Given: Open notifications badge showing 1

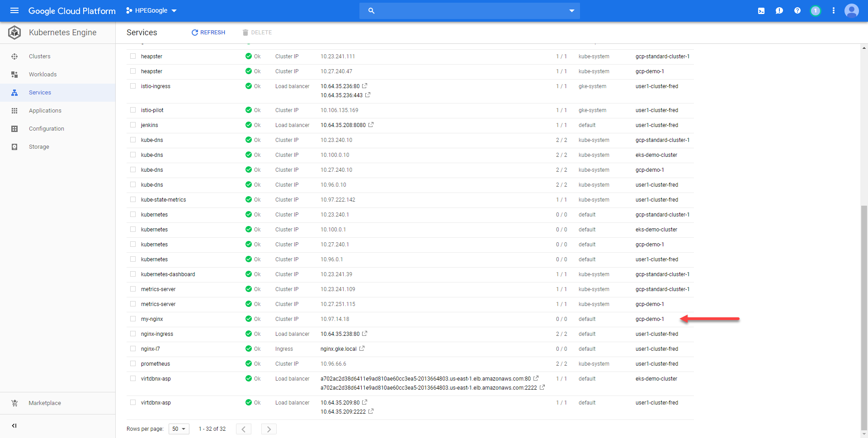Looking at the screenshot, I should (815, 11).
